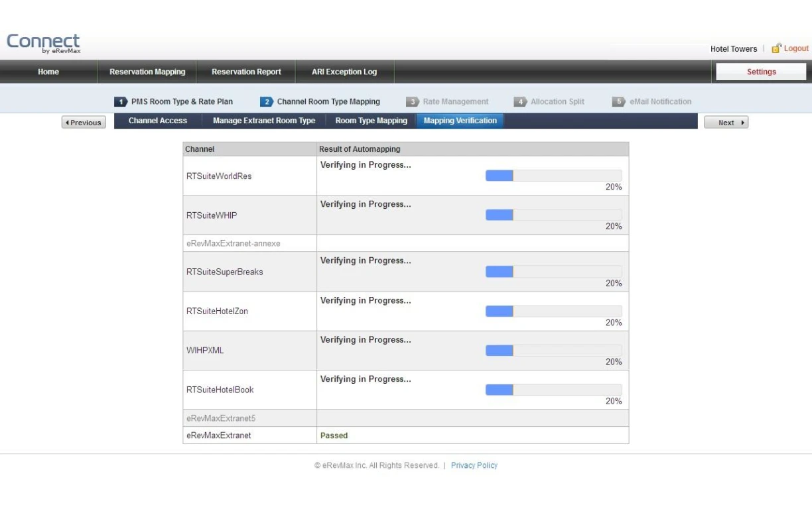Click Verifying in Progress text for WIHPXML
The height and width of the screenshot is (509, 812).
366,340
